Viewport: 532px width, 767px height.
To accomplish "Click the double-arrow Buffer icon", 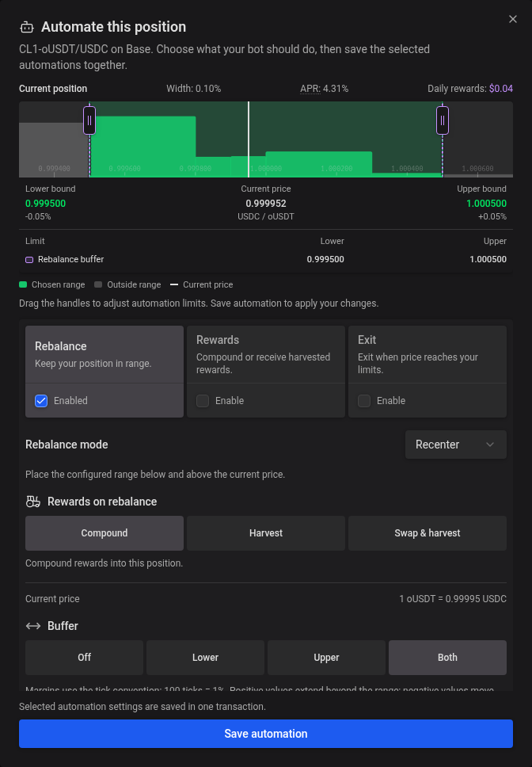I will coord(33,626).
